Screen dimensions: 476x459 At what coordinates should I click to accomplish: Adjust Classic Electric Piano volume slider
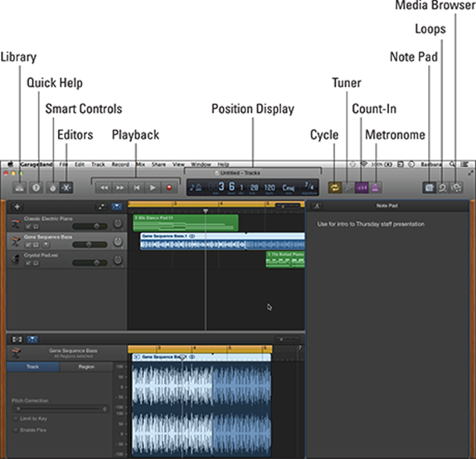point(90,227)
